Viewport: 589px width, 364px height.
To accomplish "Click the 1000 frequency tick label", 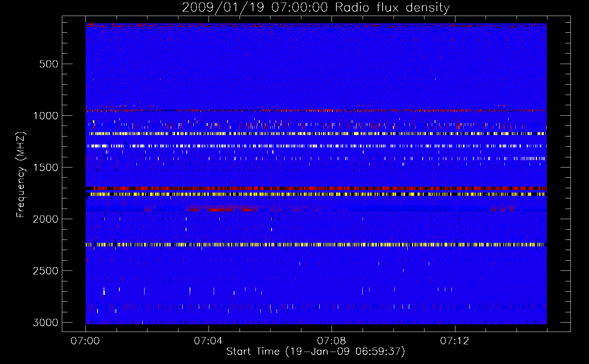I will [x=46, y=116].
